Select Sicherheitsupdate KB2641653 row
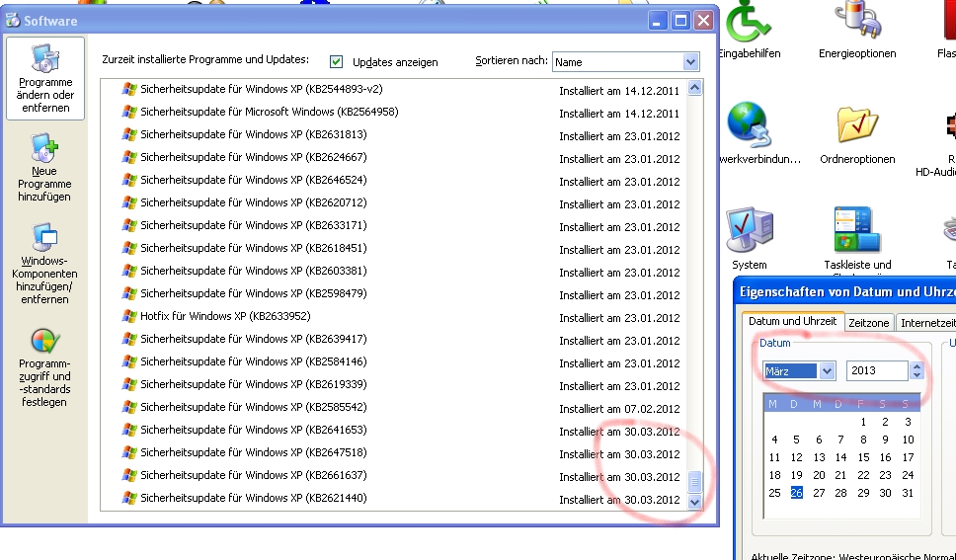Image resolution: width=956 pixels, height=560 pixels. 394,430
